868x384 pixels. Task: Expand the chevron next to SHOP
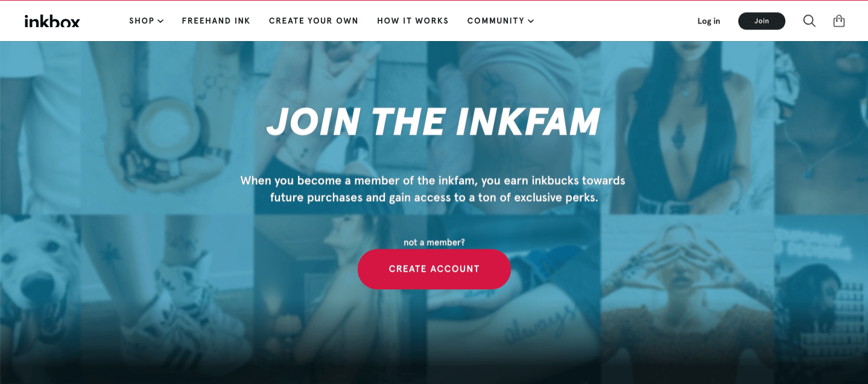click(x=160, y=21)
